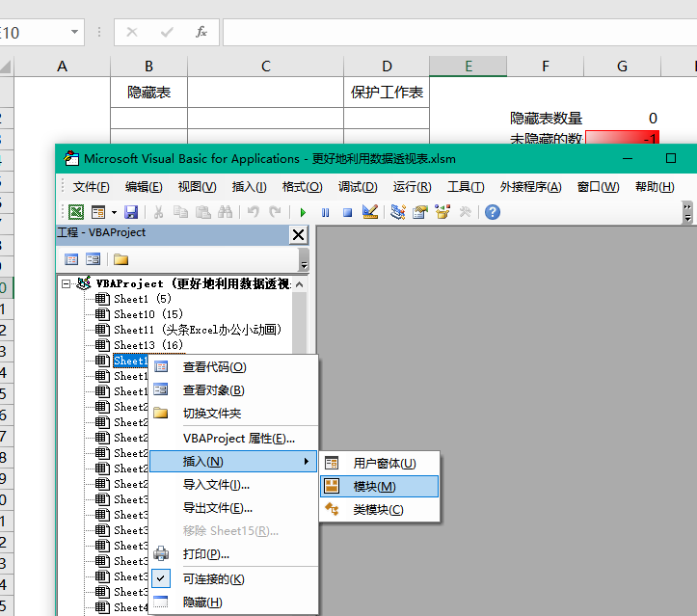Click the View Microsoft Excel toolbar icon
This screenshot has width=697, height=616.
click(76, 212)
